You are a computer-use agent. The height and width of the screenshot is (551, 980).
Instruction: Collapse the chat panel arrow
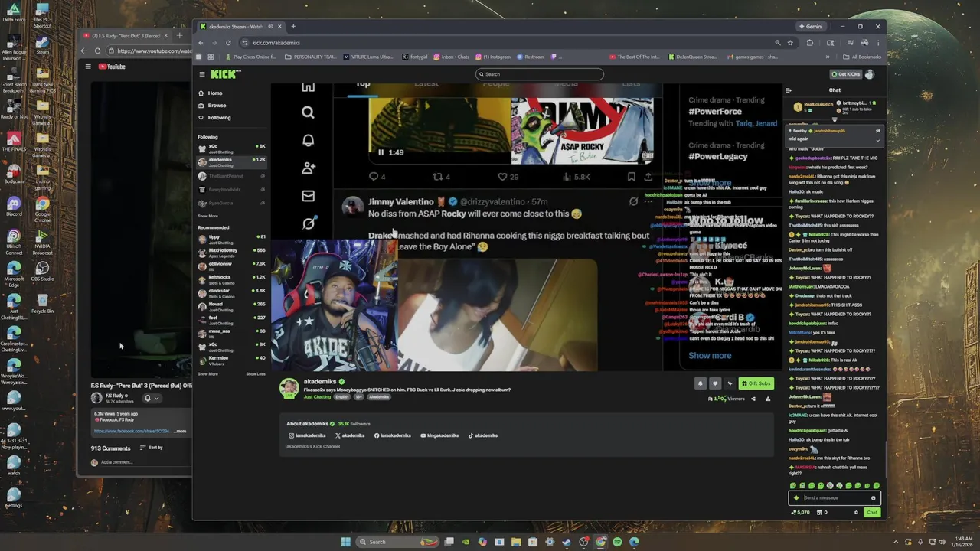789,90
